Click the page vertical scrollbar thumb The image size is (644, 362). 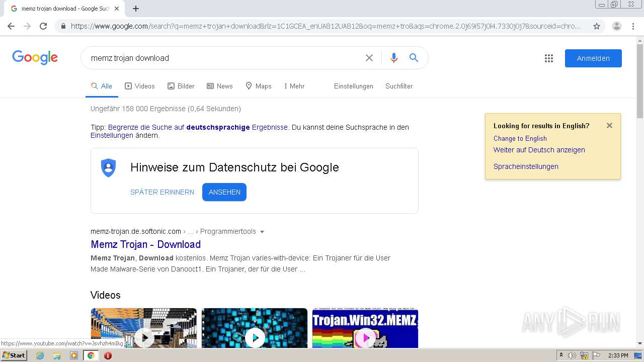pyautogui.click(x=640, y=80)
